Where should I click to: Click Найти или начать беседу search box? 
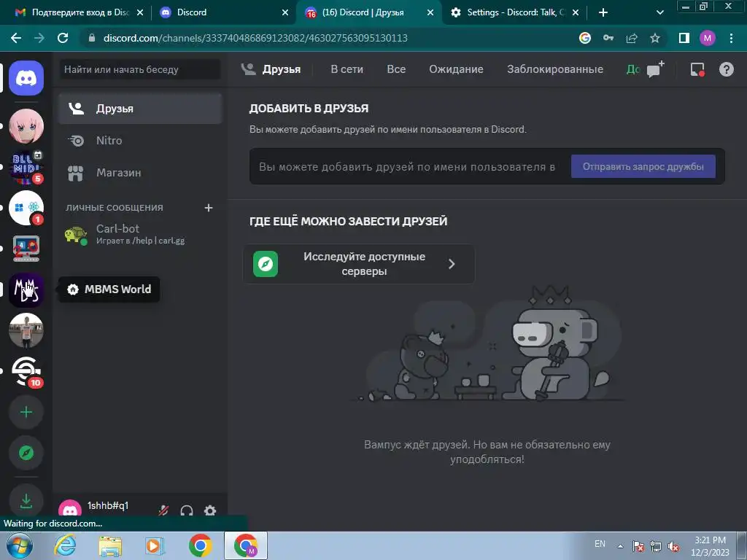(x=140, y=69)
